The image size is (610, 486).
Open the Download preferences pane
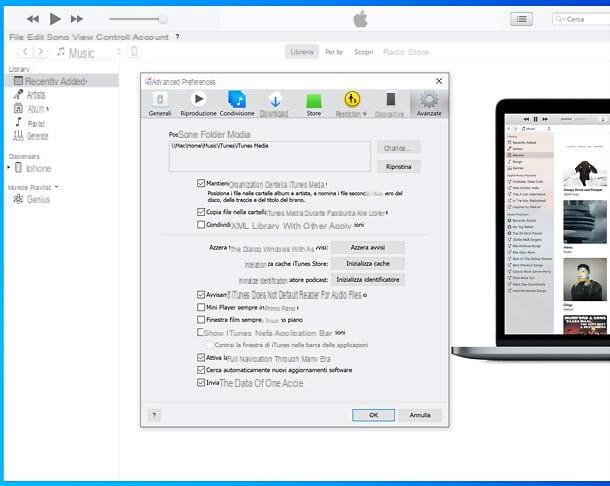[274, 104]
